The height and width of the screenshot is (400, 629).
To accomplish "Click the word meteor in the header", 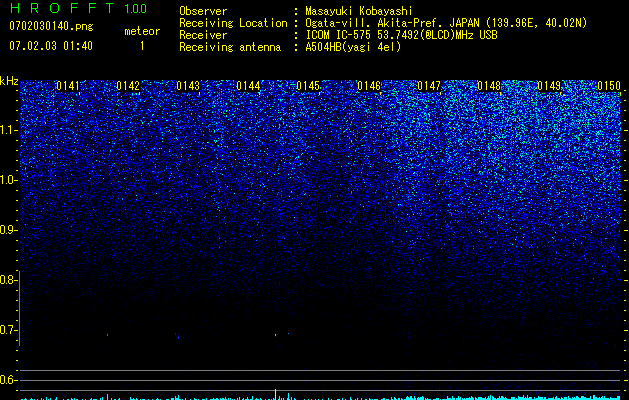I will (142, 31).
